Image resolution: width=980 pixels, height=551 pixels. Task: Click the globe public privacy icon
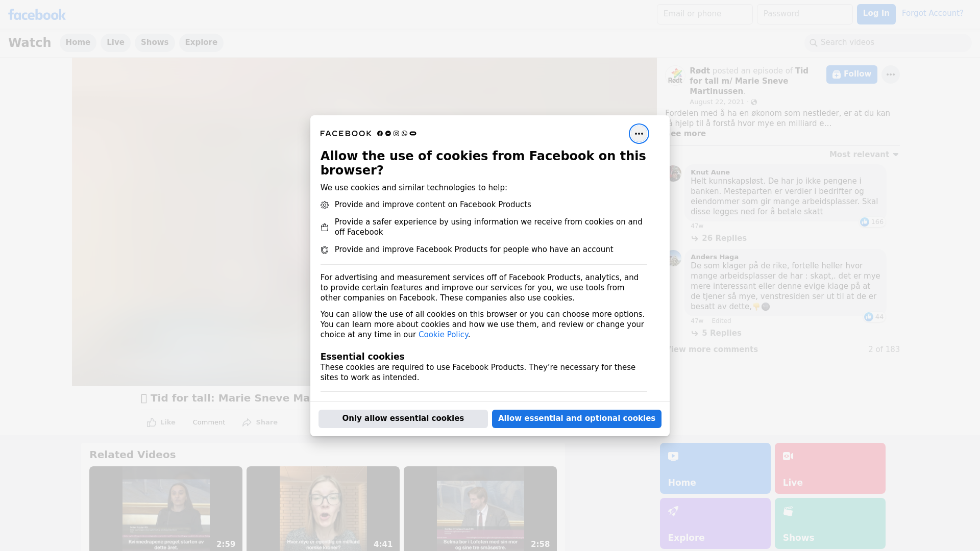754,102
